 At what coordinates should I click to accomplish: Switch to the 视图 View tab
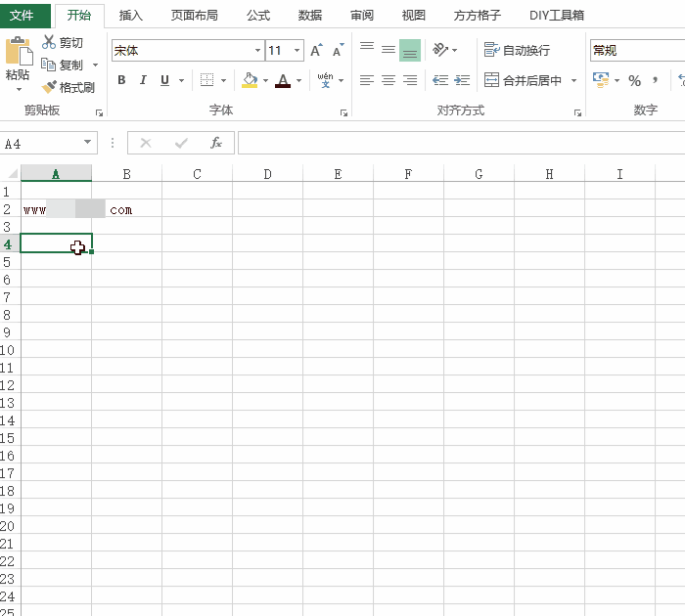click(x=413, y=16)
